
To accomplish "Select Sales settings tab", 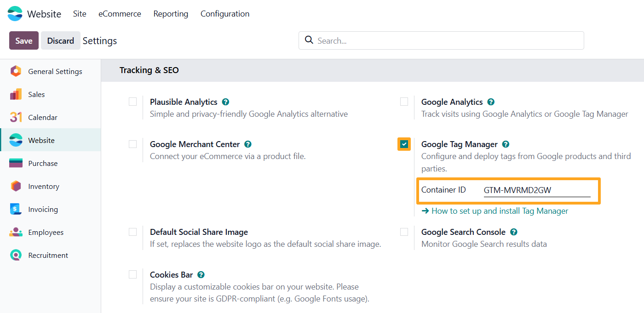I will pos(51,94).
